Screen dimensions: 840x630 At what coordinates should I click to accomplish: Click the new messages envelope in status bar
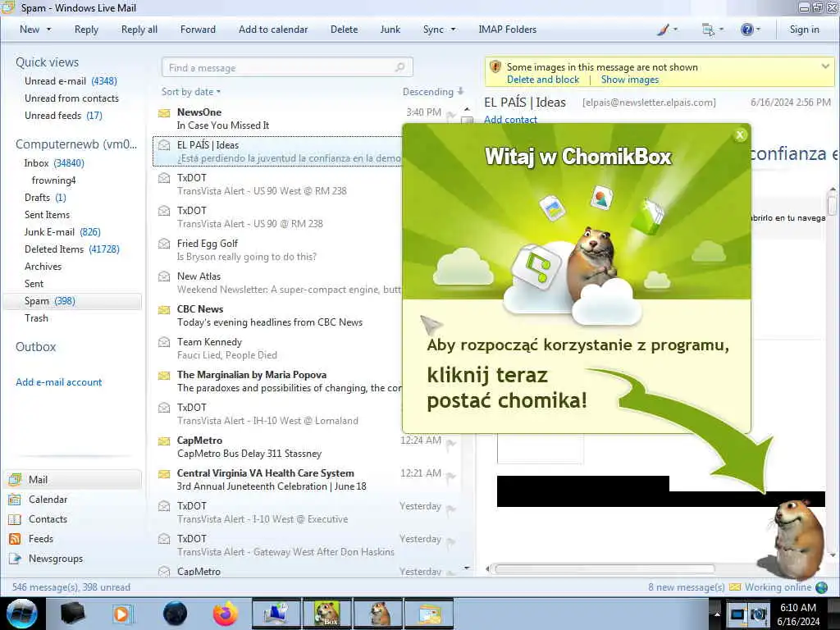pos(734,587)
